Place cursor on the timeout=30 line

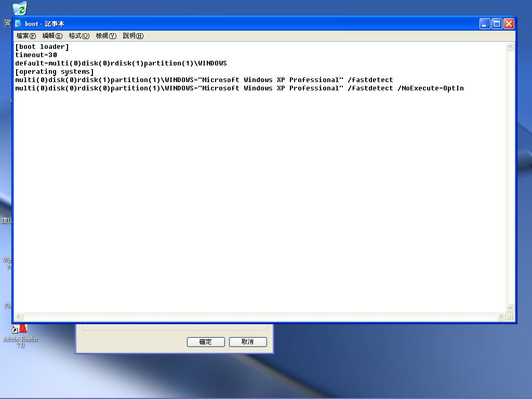(x=36, y=55)
